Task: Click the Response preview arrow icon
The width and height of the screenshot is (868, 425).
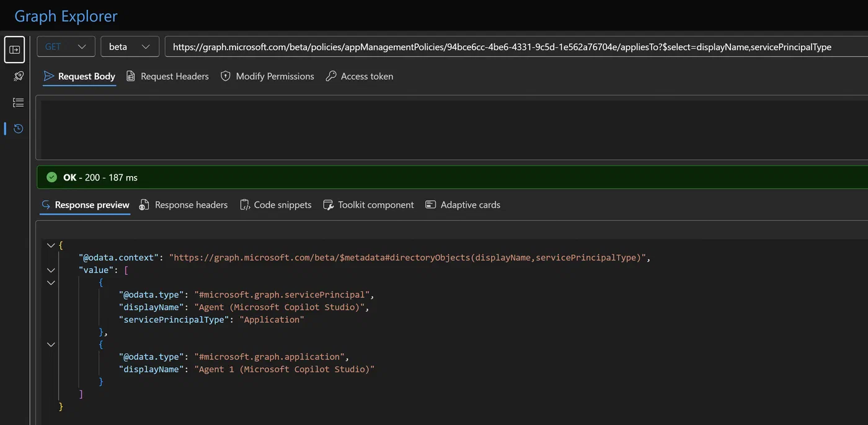Action: (x=46, y=205)
